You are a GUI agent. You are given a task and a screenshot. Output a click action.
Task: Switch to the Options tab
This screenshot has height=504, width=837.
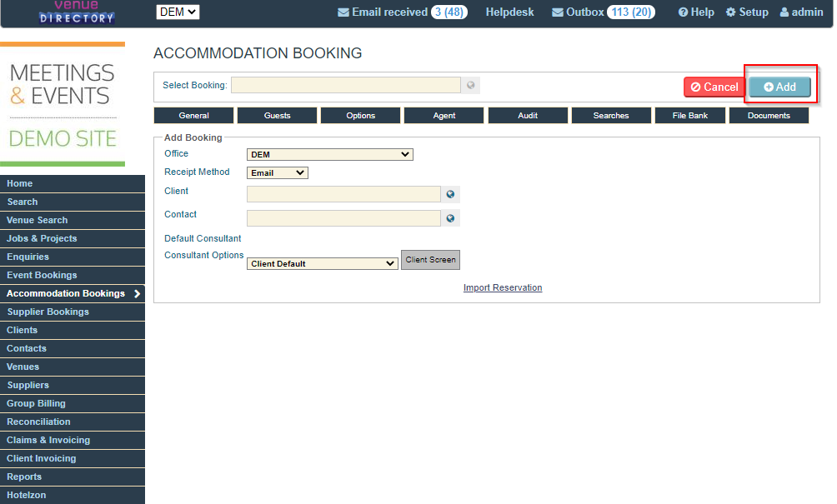pyautogui.click(x=361, y=115)
